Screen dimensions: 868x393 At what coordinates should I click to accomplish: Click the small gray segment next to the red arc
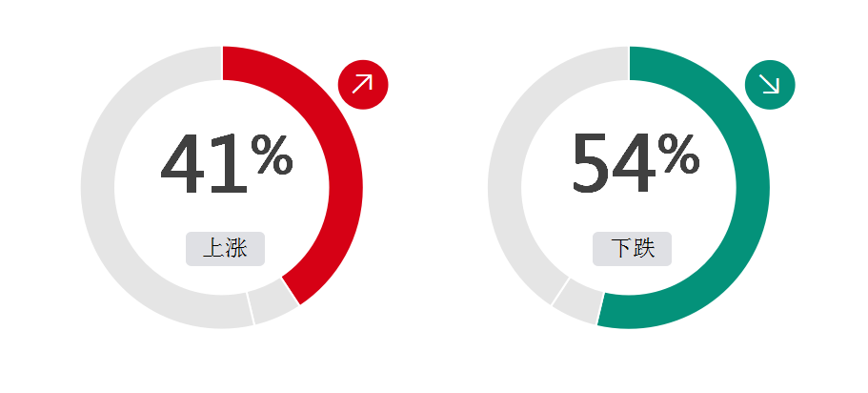tap(274, 301)
